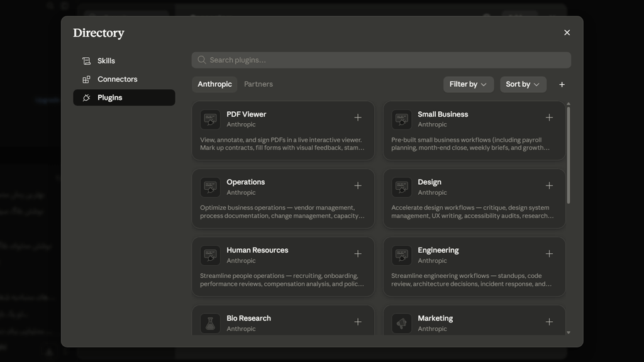The width and height of the screenshot is (644, 362).
Task: Add Human Resources plugin with plus icon
Action: [358, 254]
